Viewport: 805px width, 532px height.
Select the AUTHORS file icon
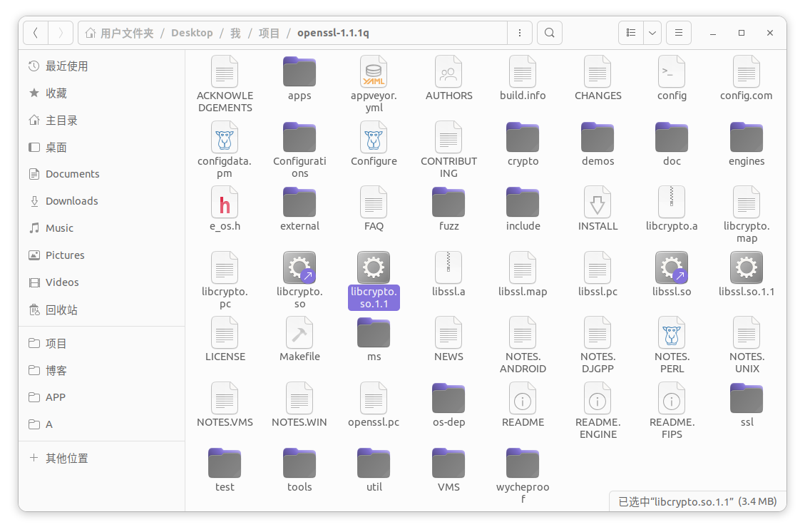448,71
